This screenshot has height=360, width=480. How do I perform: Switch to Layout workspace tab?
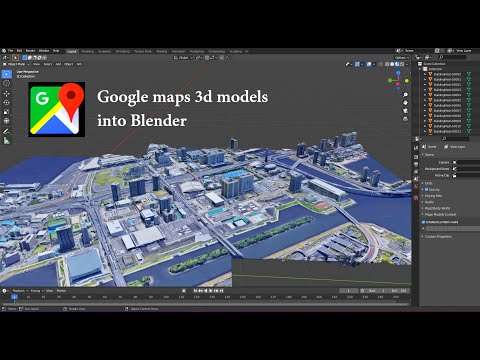(x=72, y=51)
